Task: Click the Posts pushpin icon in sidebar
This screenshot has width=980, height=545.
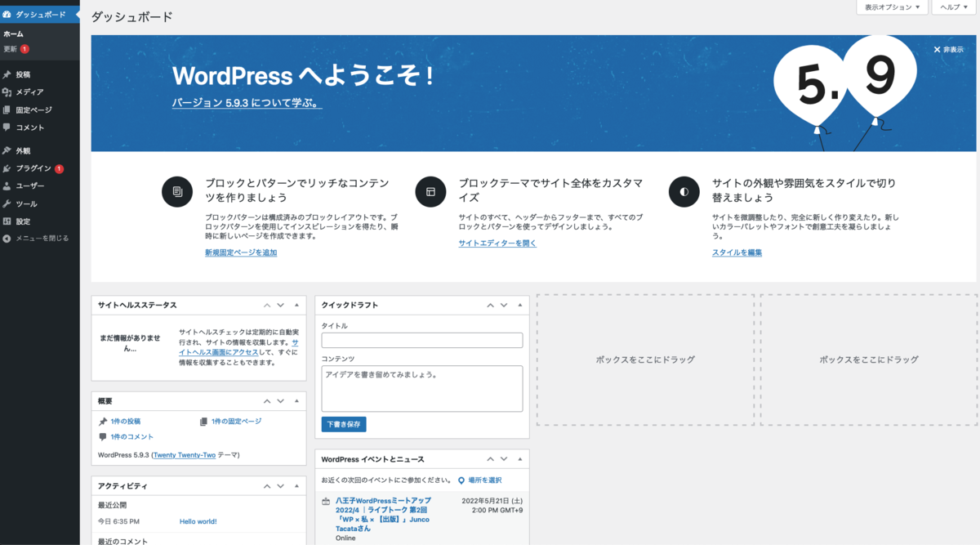Action: [x=7, y=74]
